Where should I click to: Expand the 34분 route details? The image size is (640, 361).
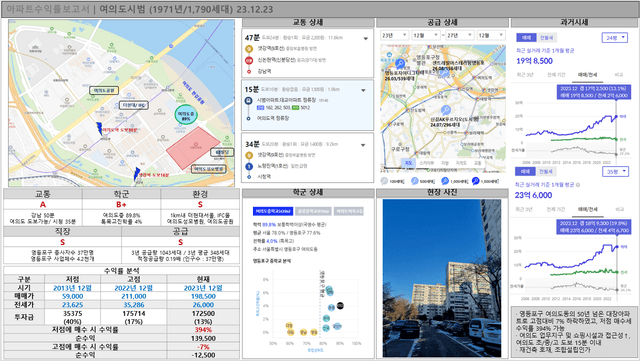pos(363,145)
